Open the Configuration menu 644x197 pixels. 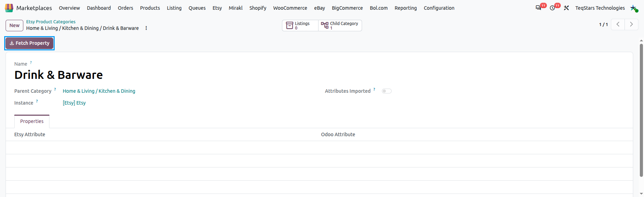tap(439, 8)
